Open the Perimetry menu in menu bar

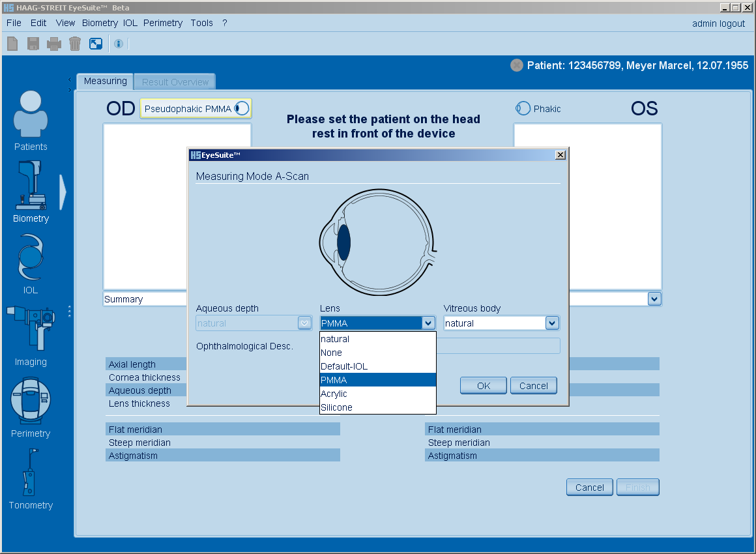(x=163, y=23)
